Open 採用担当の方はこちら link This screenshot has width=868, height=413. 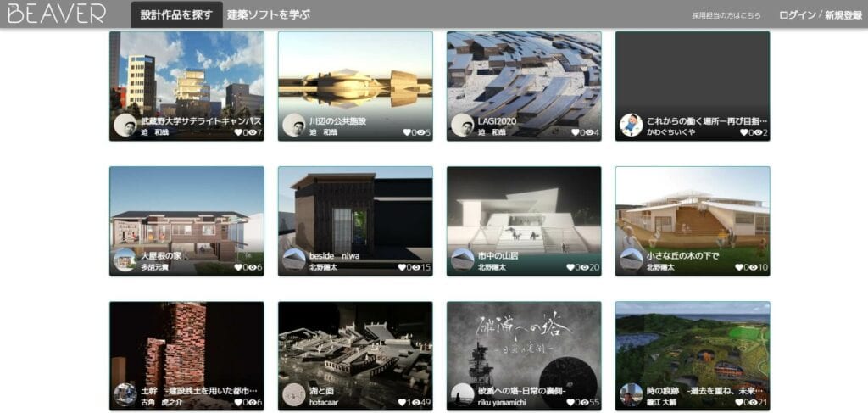pos(726,15)
